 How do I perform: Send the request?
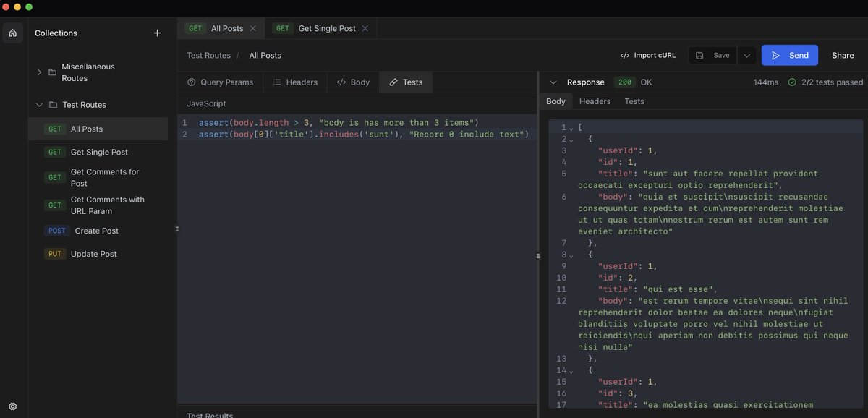[790, 56]
